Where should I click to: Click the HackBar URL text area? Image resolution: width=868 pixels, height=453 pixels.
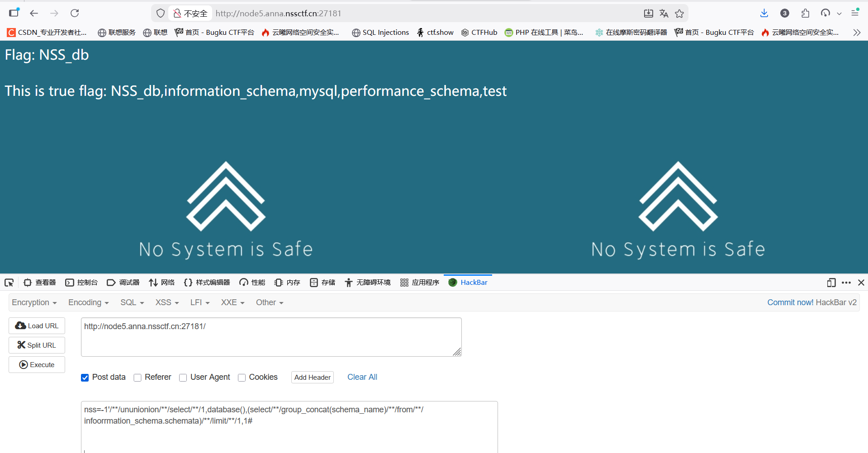[271, 337]
